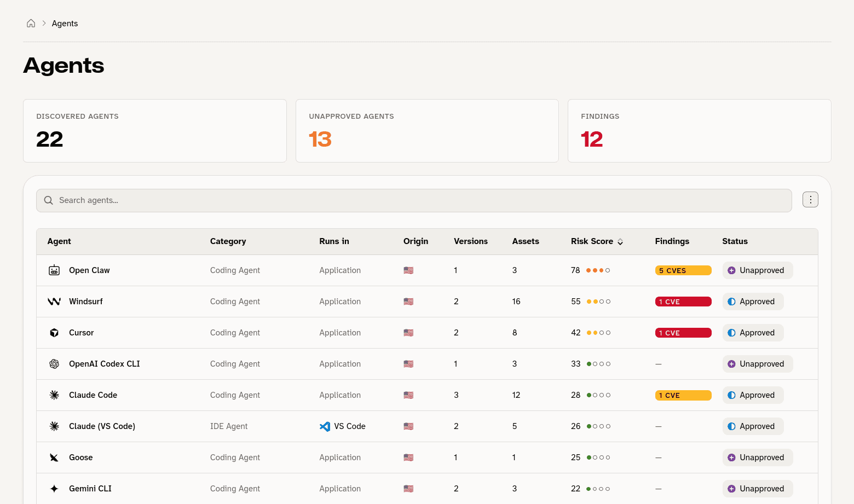Click the Agent column header
854x504 pixels.
(59, 241)
